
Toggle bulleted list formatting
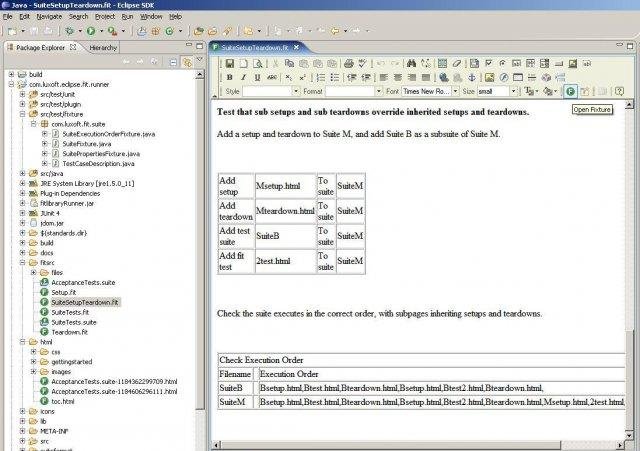click(x=335, y=78)
